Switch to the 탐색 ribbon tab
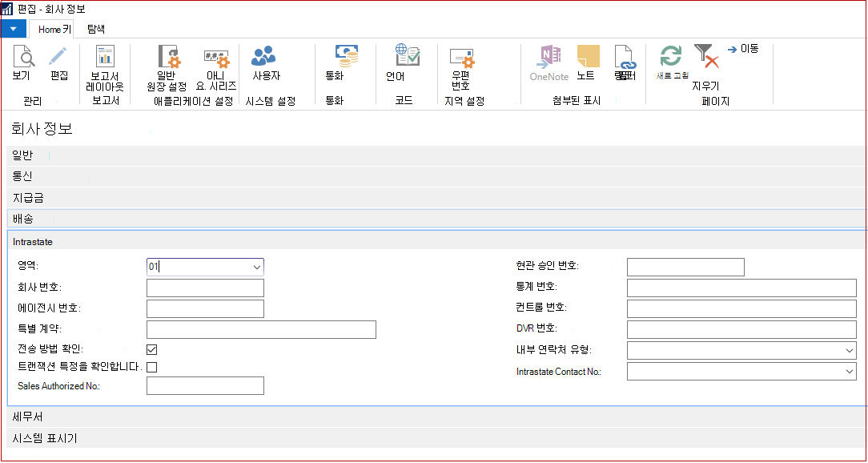This screenshot has height=463, width=868. pyautogui.click(x=96, y=29)
